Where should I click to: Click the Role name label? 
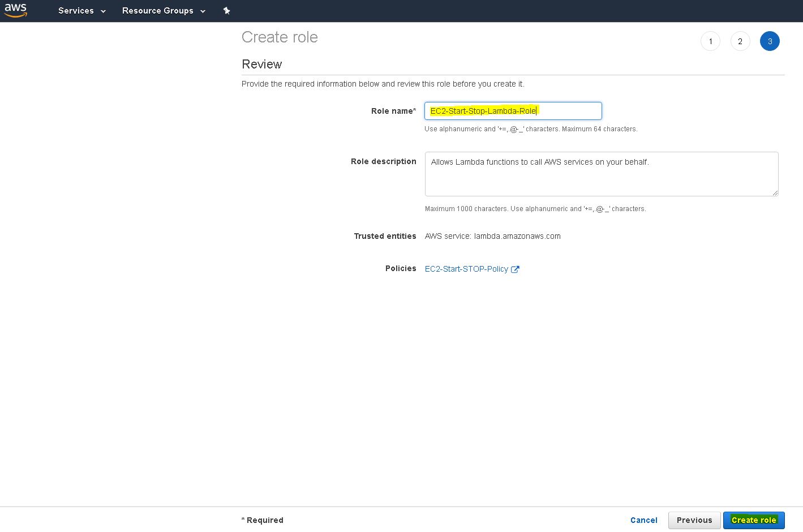click(393, 111)
